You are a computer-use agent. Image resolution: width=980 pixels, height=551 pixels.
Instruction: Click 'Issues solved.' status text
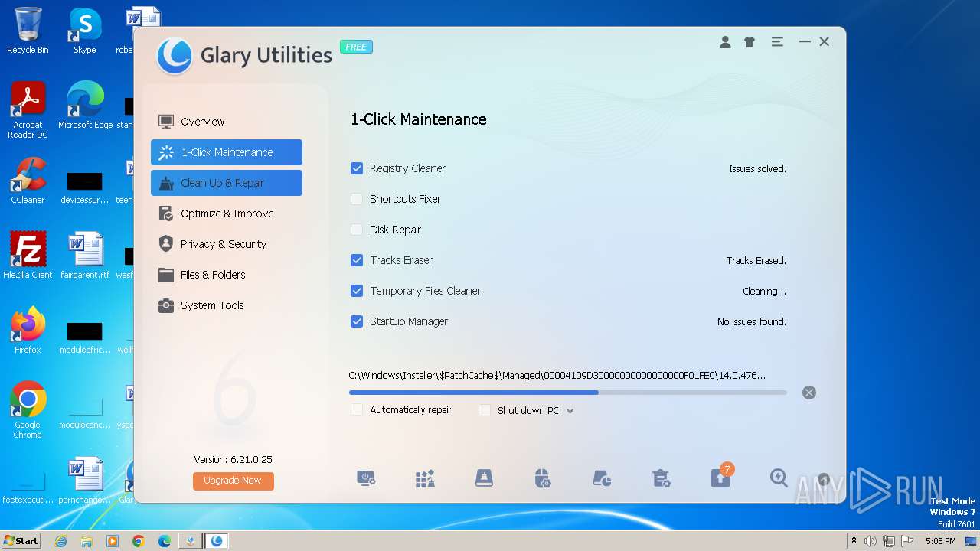757,169
